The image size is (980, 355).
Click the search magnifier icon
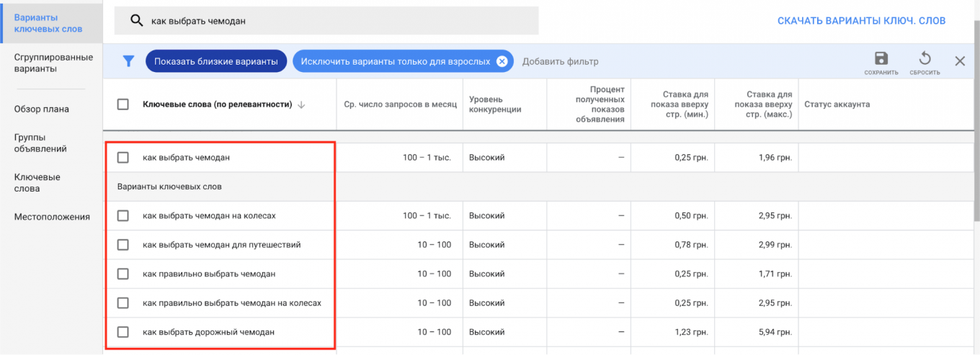(135, 21)
